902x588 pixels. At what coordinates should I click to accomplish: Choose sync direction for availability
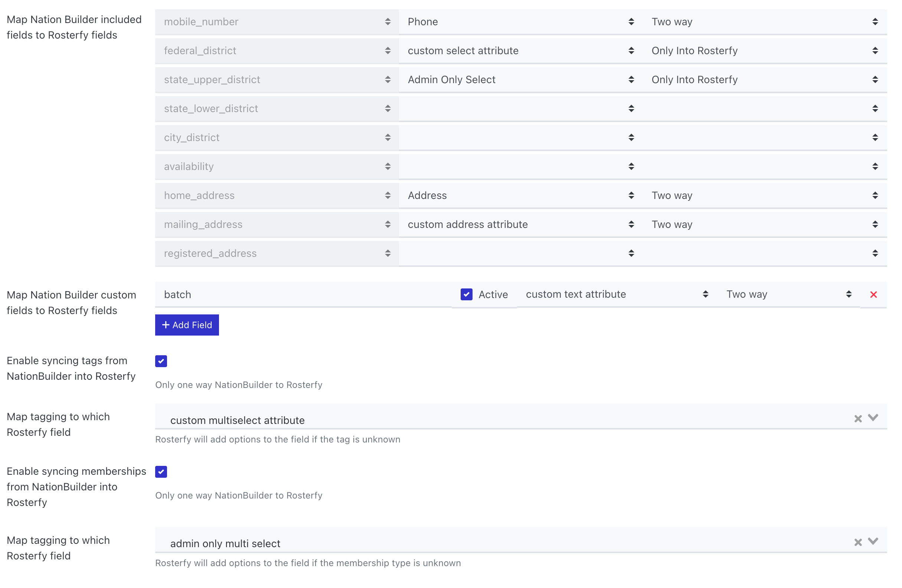[x=765, y=166]
